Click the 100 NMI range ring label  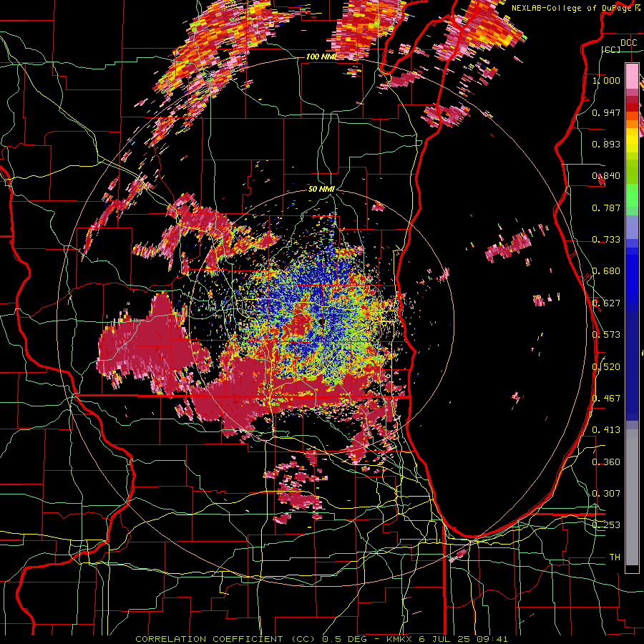321,57
